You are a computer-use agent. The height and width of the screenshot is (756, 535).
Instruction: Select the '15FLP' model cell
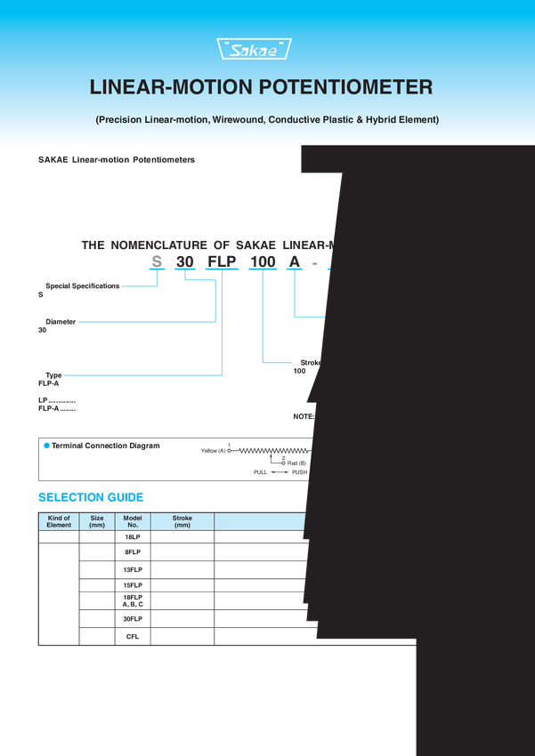(x=133, y=585)
